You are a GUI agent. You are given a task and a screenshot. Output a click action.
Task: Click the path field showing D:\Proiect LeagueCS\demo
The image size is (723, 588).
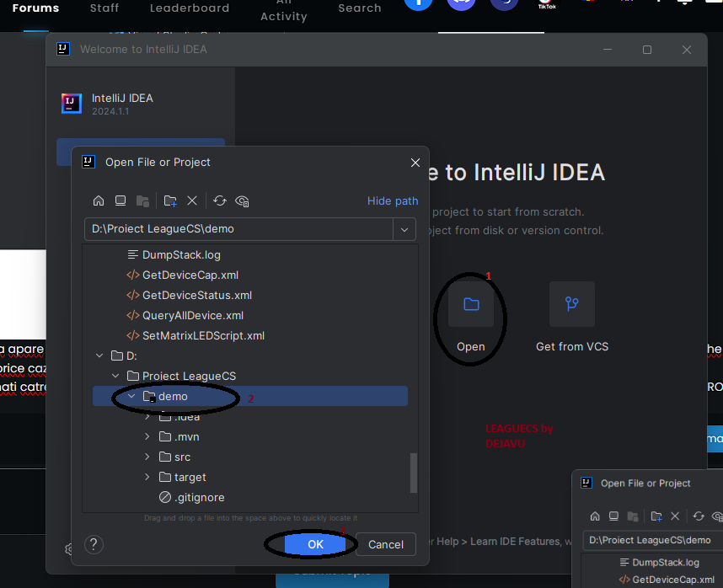click(x=238, y=229)
